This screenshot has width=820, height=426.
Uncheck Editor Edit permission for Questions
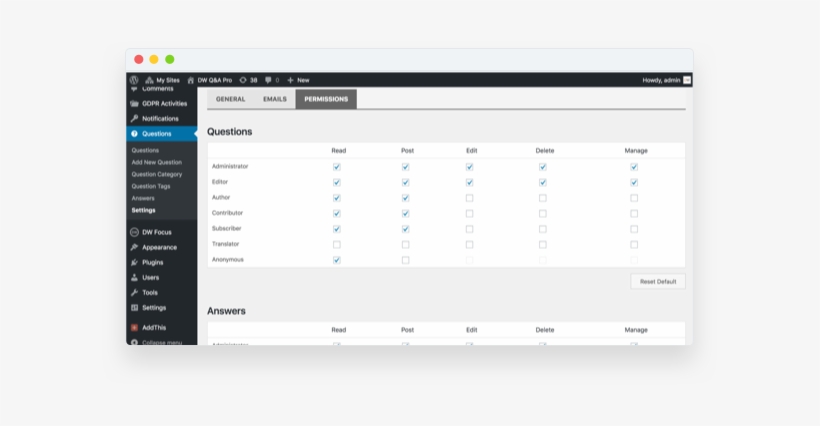coord(470,182)
